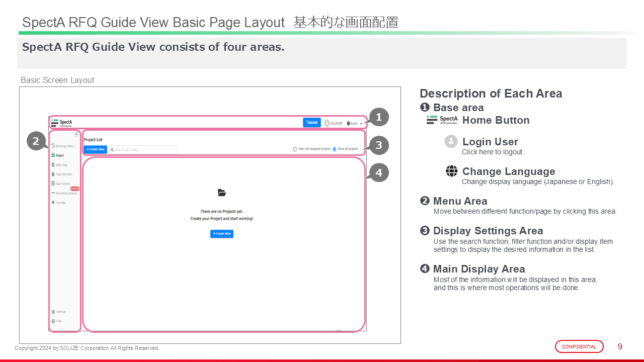
Task: Open Settings gear in the sidebar
Action: click(x=53, y=312)
